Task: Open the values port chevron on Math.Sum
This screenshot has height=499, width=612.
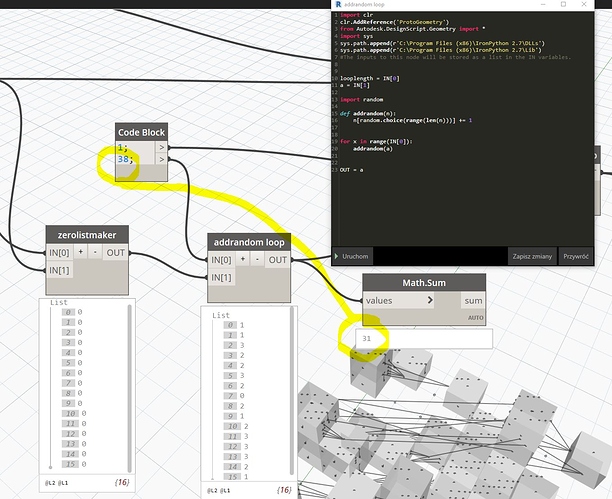Action: click(x=430, y=300)
